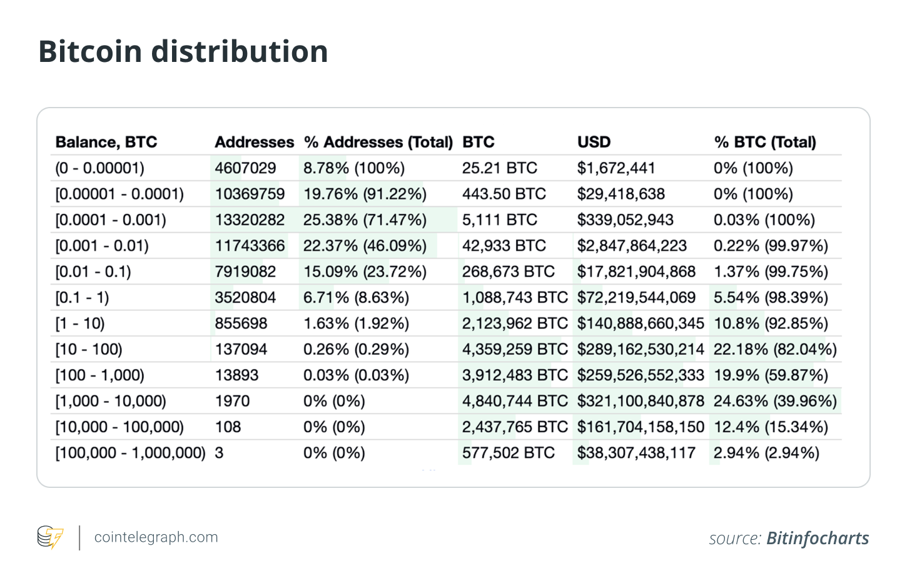Click the "Bitcoin distribution" title

coord(183,51)
